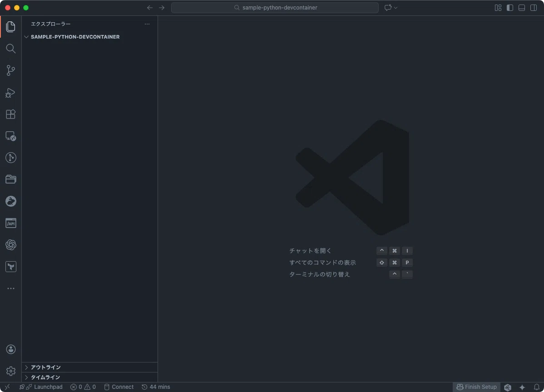Viewport: 544px width, 392px height.
Task: Click the エクスプローラー panel title
Action: (51, 24)
